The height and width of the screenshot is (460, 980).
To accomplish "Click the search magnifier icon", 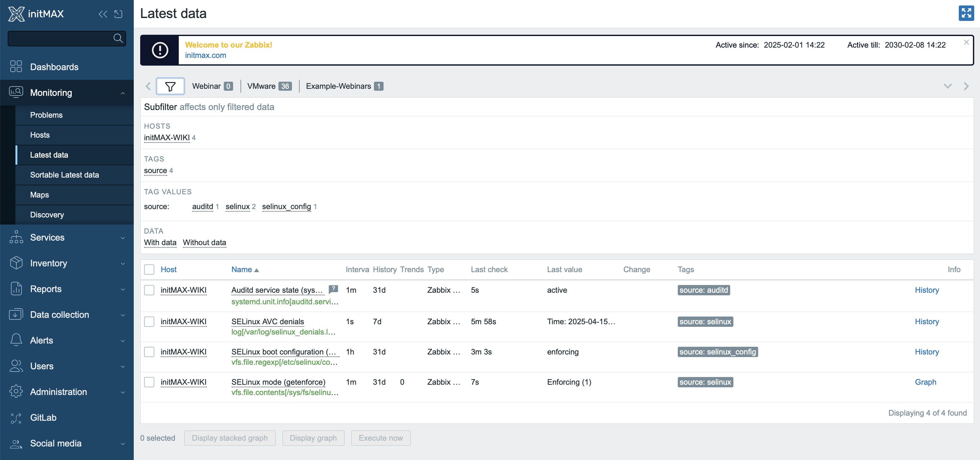I will [x=118, y=38].
